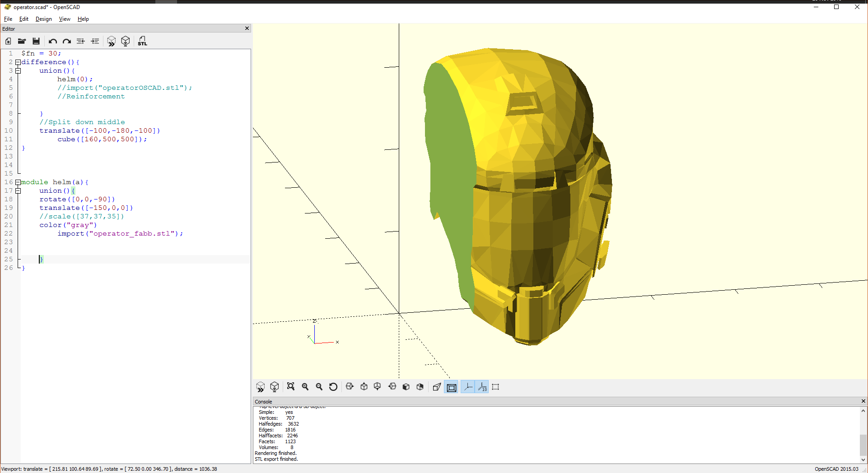Collapse the union() fold on line 17
The image size is (868, 473).
click(x=18, y=191)
